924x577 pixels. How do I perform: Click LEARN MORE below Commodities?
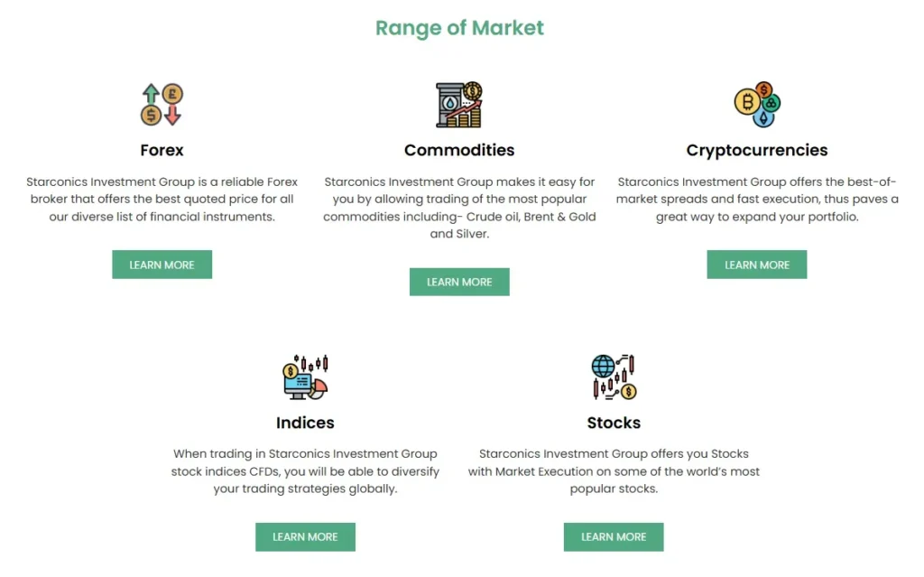459,282
